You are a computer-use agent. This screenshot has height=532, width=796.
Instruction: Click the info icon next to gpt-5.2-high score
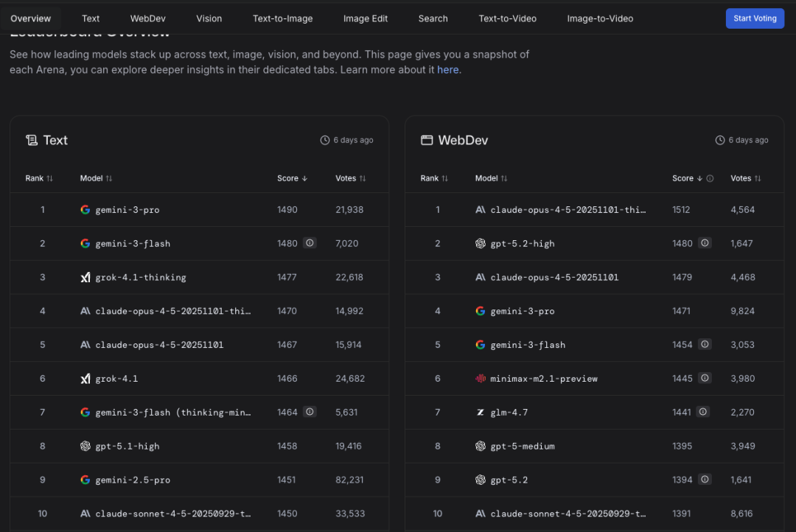click(705, 243)
